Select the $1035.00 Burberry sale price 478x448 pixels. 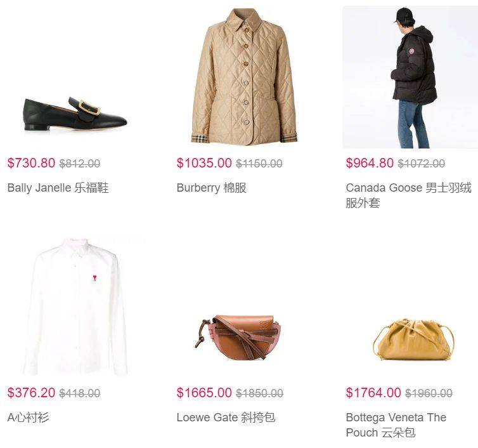pos(204,163)
